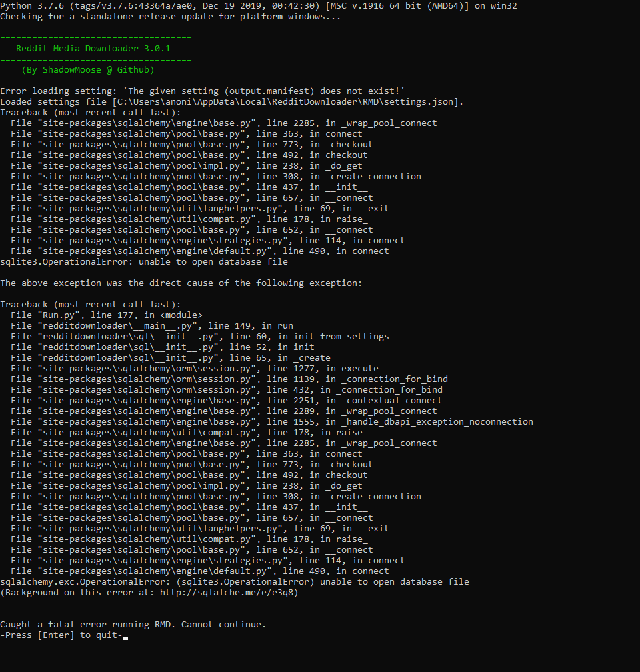Click the 'session.py' line 432 traceback row
The image size is (640, 672).
pos(227,390)
